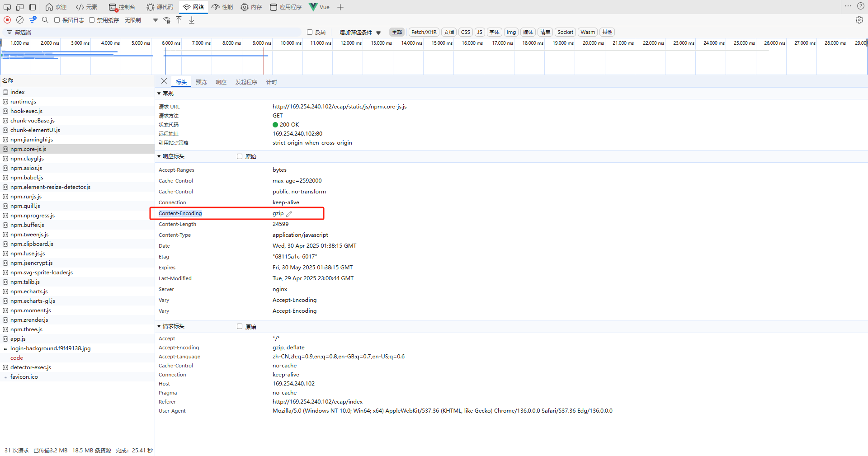Viewport: 868px width, 456px height.
Task: Switch to the 源代码 sources tab
Action: [x=160, y=7]
